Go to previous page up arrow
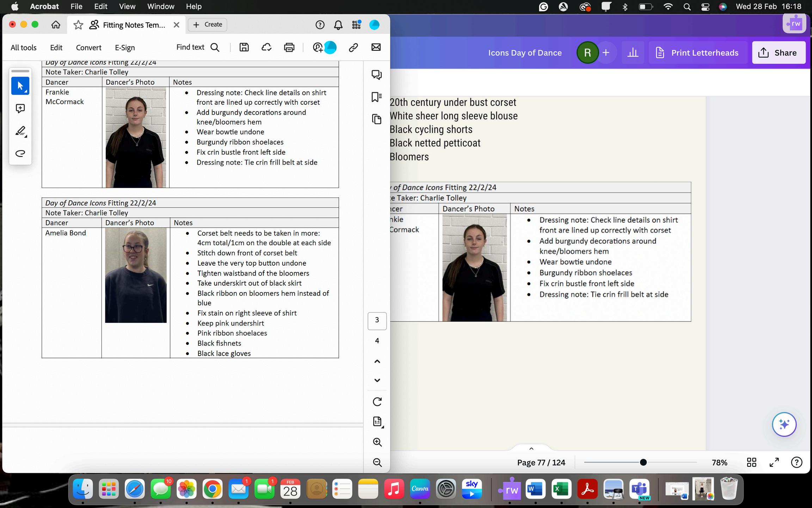 (377, 361)
